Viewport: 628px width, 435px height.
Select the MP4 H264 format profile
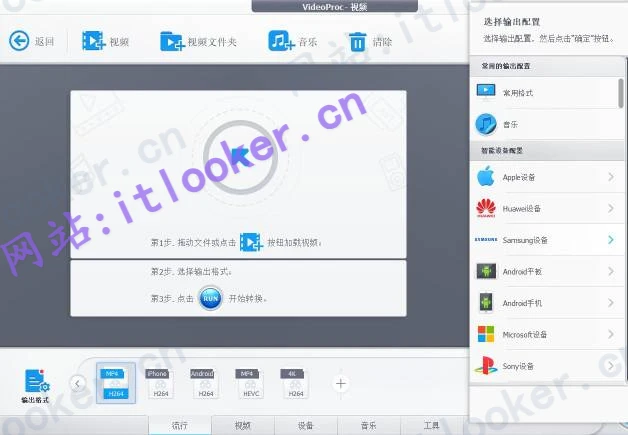click(x=115, y=383)
